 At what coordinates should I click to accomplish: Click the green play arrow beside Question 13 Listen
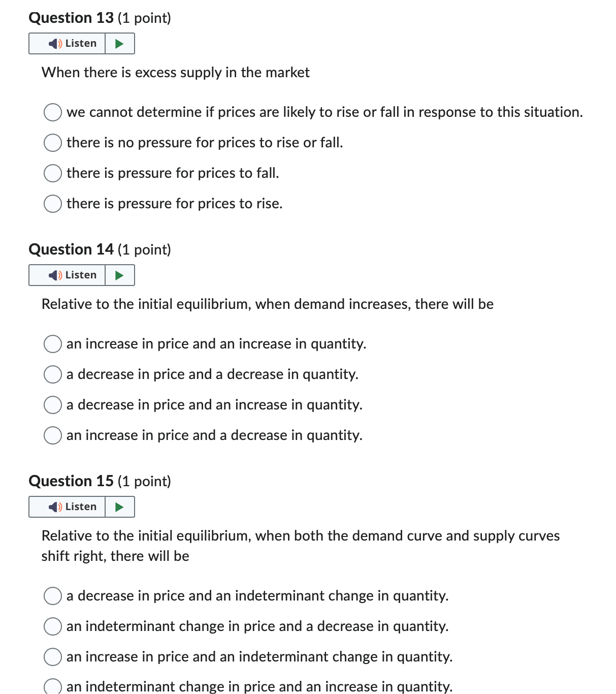coord(120,43)
